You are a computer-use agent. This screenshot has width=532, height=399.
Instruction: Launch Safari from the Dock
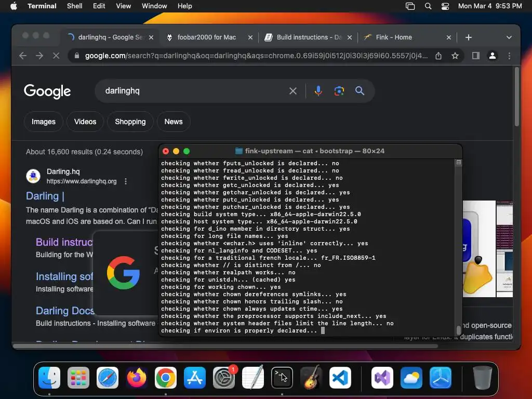108,378
